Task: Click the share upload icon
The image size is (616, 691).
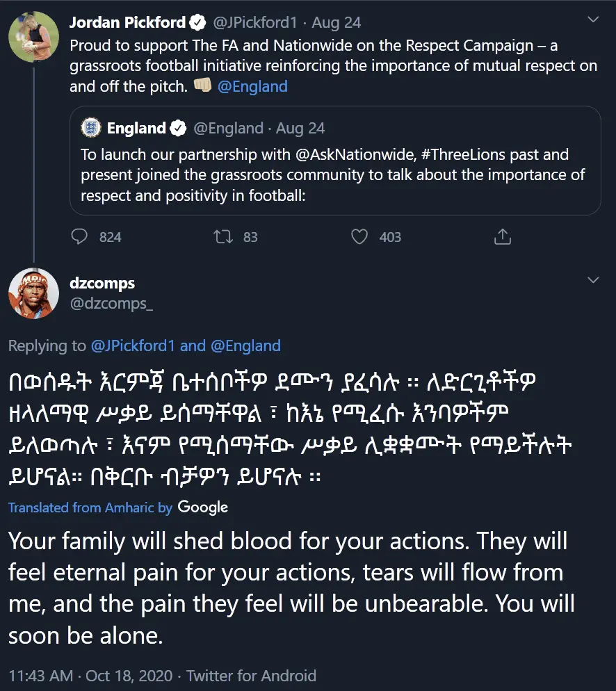Action: click(x=502, y=237)
